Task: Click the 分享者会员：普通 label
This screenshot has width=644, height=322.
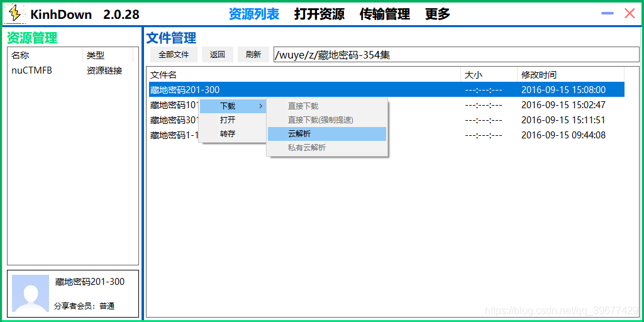Action: point(84,306)
